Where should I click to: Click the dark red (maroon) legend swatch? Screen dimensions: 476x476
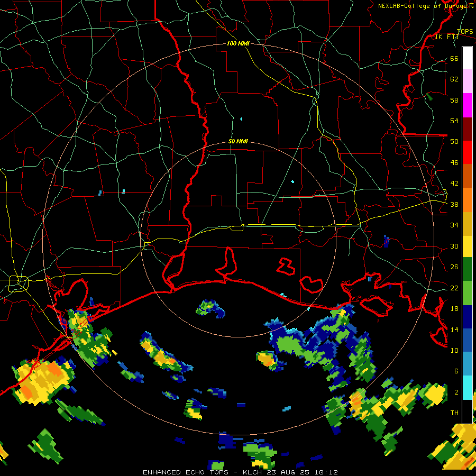coord(467,129)
